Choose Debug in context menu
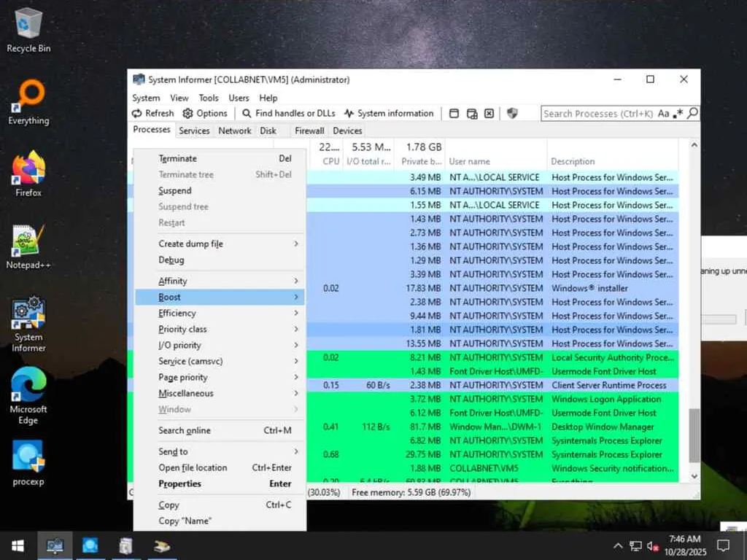 220,260
